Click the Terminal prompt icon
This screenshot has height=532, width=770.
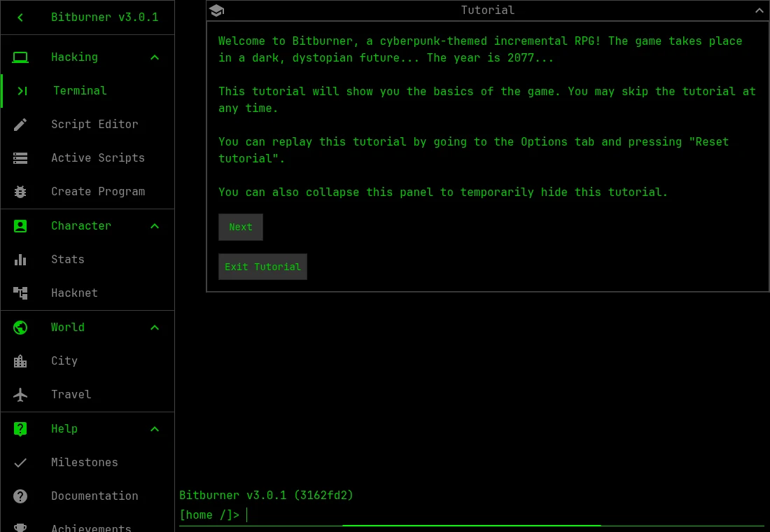pos(22,91)
